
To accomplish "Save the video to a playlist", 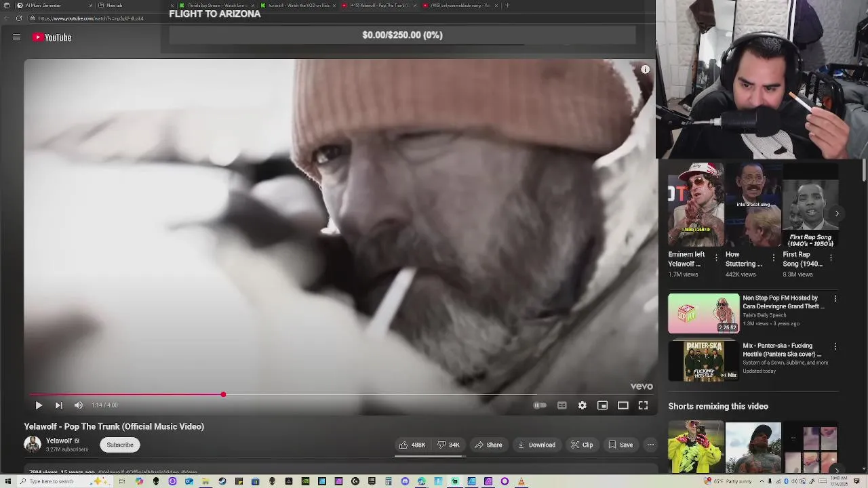I will (x=620, y=445).
